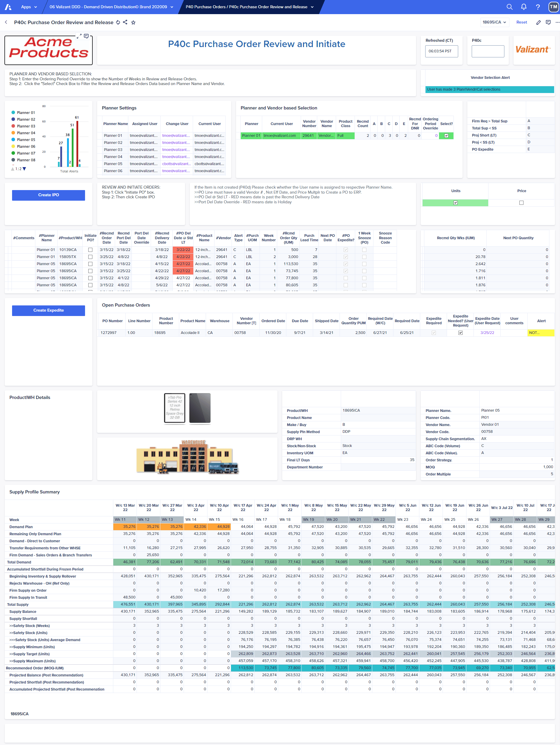Click the Planner 03 legend color dot

pyautogui.click(x=13, y=126)
